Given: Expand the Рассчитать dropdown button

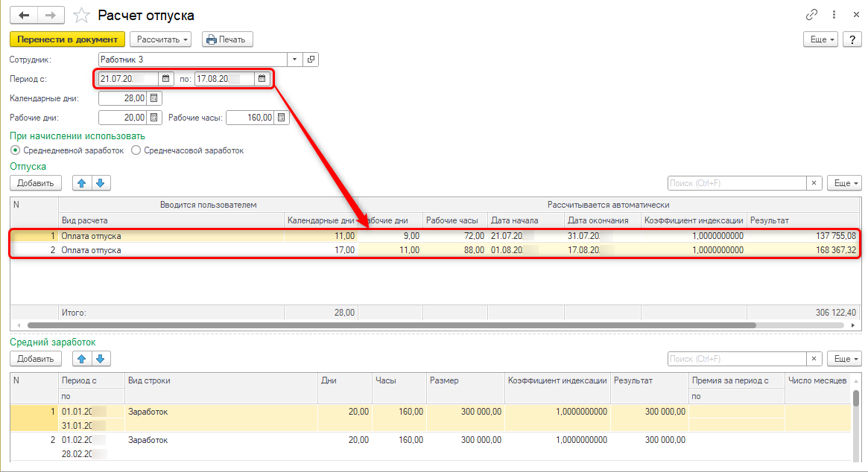Looking at the screenshot, I should tap(160, 39).
